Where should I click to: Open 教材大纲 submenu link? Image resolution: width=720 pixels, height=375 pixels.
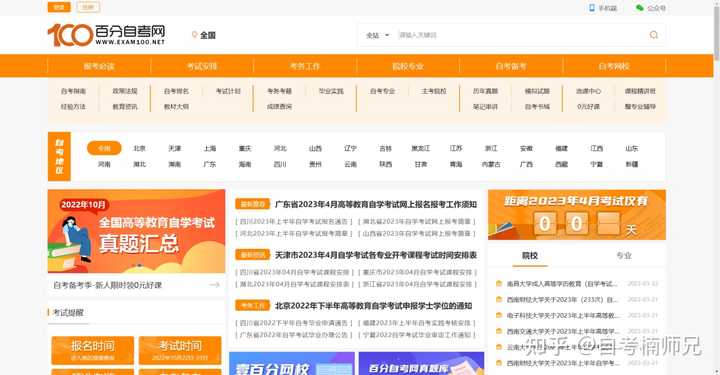[176, 106]
